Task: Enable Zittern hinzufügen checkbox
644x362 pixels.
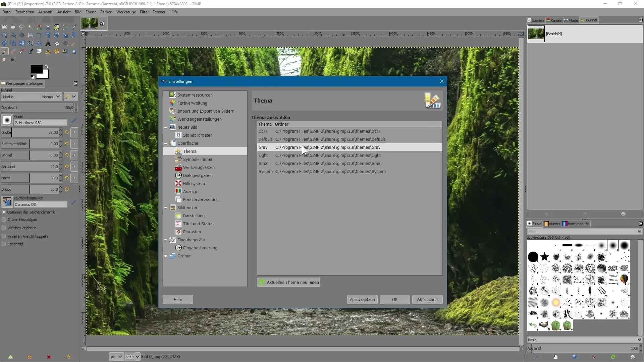Action: click(4, 220)
